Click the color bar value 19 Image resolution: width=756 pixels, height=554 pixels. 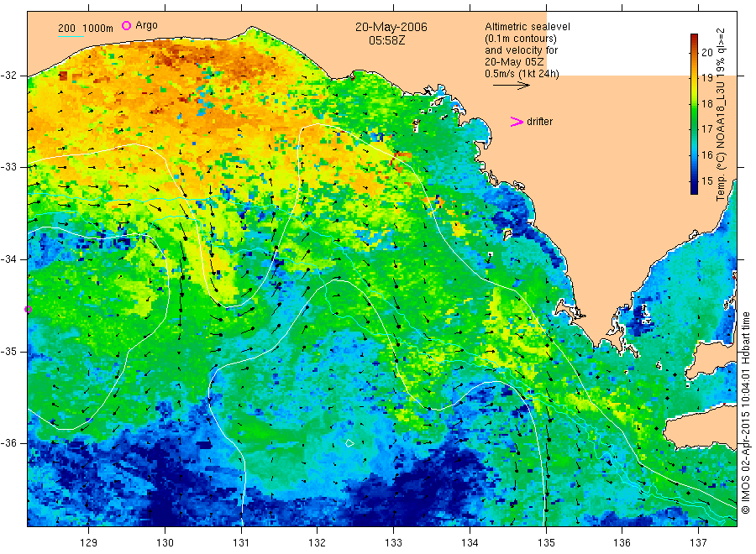[706, 78]
